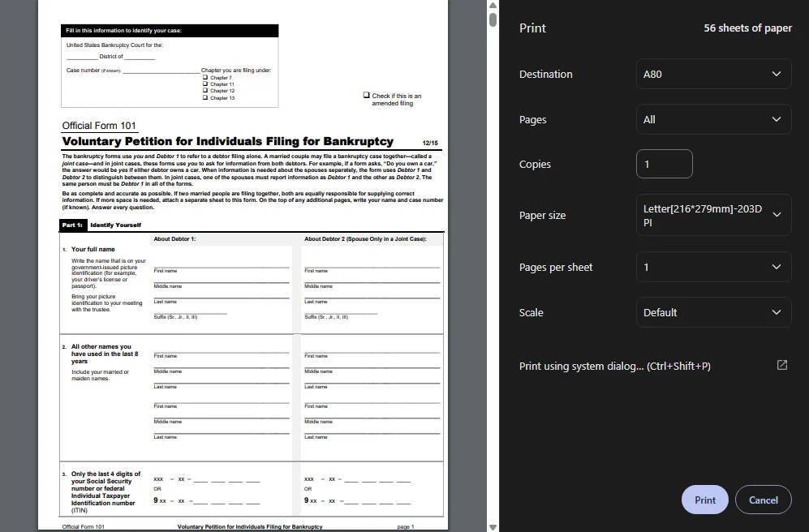The image size is (809, 532).
Task: Click the scroll down arrow of preview
Action: [x=493, y=527]
